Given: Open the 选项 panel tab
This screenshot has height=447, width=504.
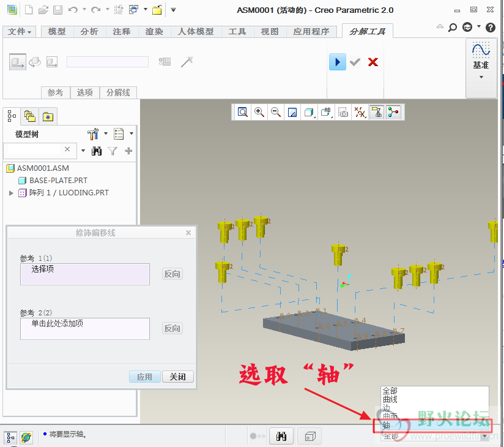Looking at the screenshot, I should [84, 92].
